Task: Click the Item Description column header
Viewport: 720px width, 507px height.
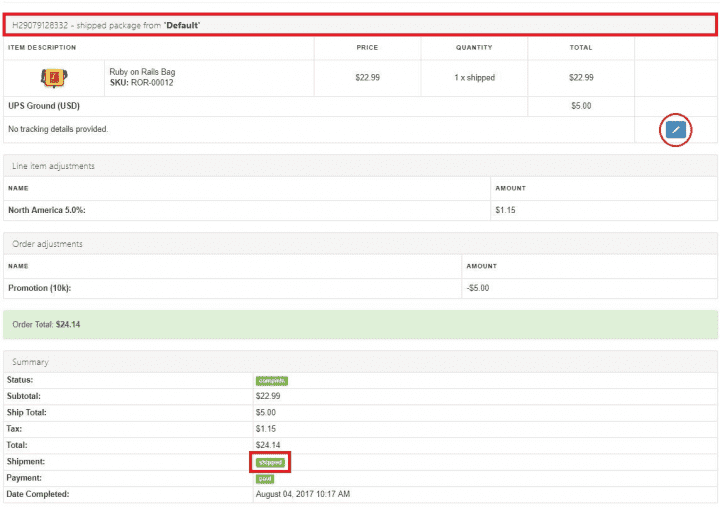Action: click(42, 47)
